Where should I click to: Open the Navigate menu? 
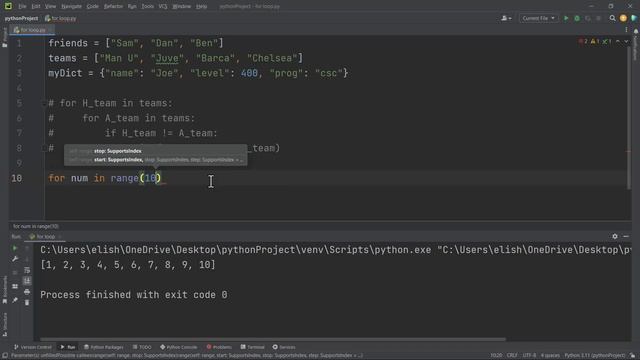[x=71, y=6]
